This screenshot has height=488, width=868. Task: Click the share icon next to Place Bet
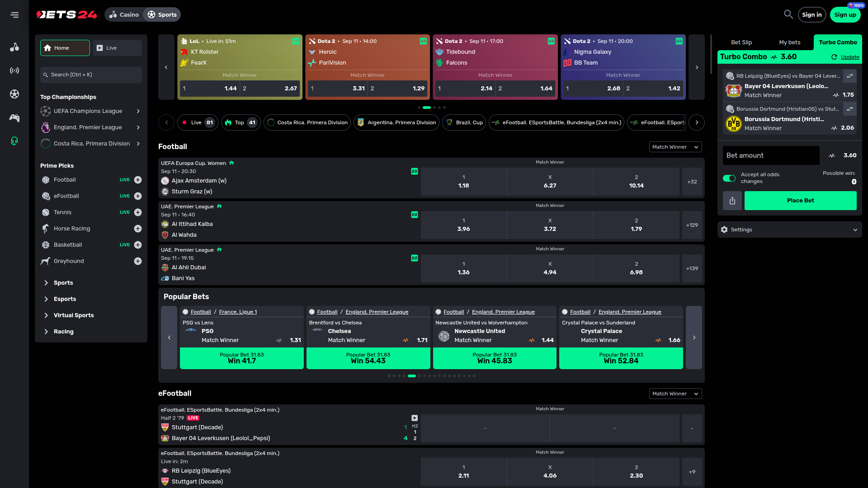[732, 201]
